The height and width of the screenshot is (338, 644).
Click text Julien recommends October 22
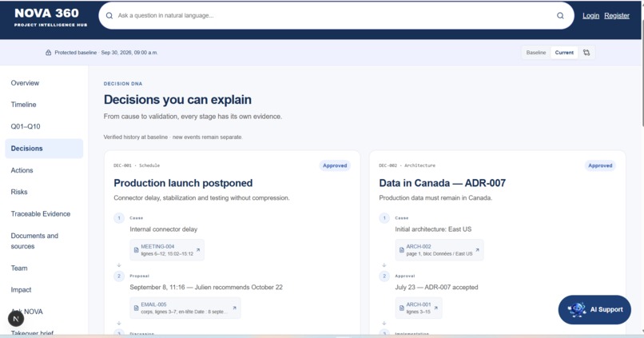239,287
